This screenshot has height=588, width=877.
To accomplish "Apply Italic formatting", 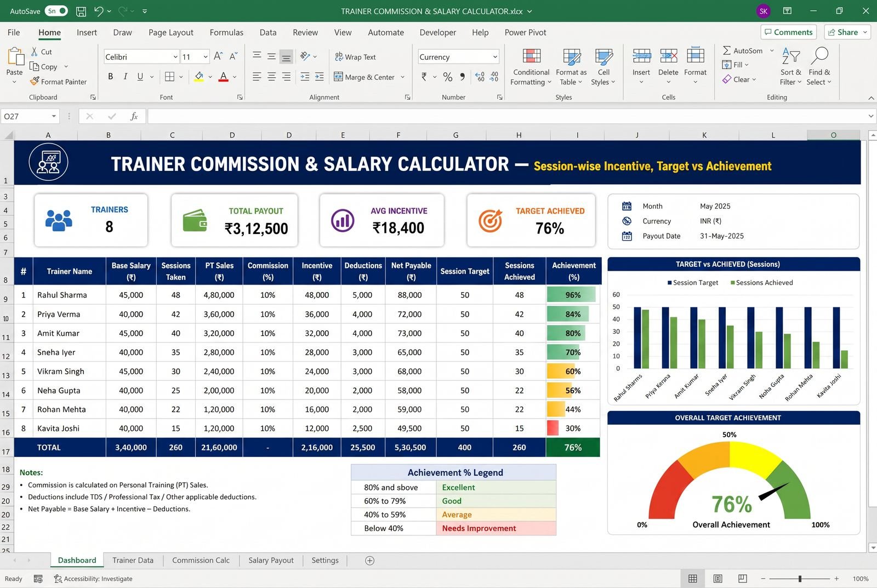I will pyautogui.click(x=126, y=77).
